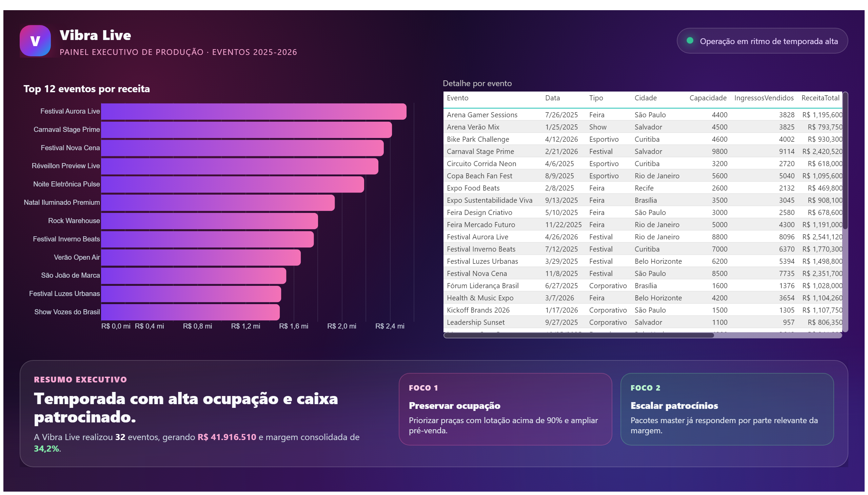Viewport: 868px width, 495px height.
Task: Click the 'R$ 2,541,120' revenue value
Action: (x=822, y=237)
